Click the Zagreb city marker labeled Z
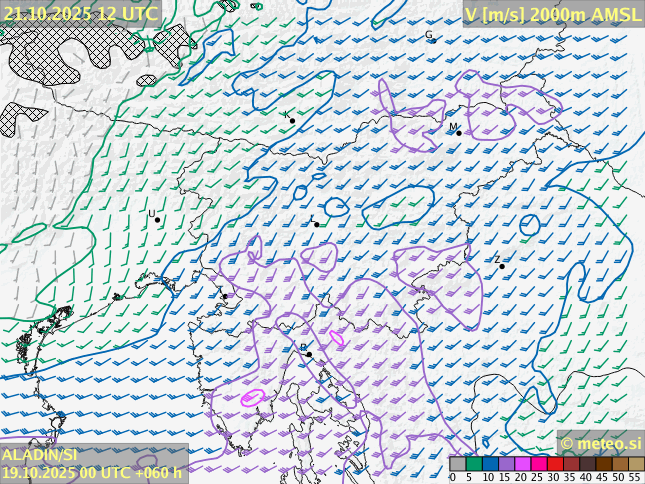This screenshot has height=484, width=645. click(x=502, y=266)
